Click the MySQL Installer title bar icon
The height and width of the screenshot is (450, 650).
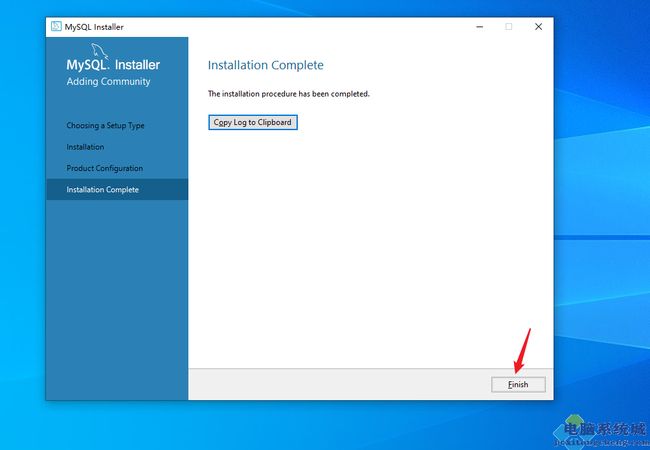coord(56,27)
